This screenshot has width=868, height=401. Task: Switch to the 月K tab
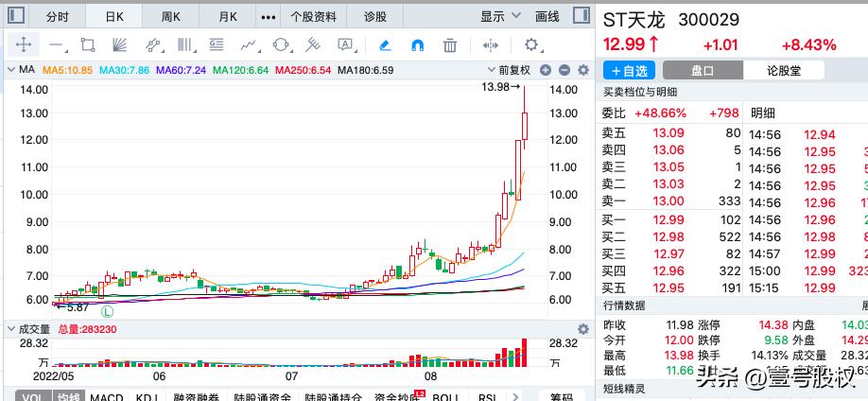click(228, 17)
